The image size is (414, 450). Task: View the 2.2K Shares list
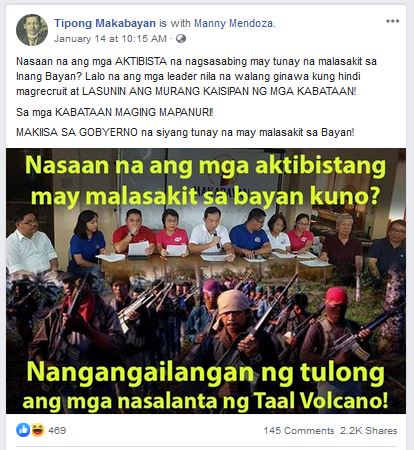[x=369, y=431]
